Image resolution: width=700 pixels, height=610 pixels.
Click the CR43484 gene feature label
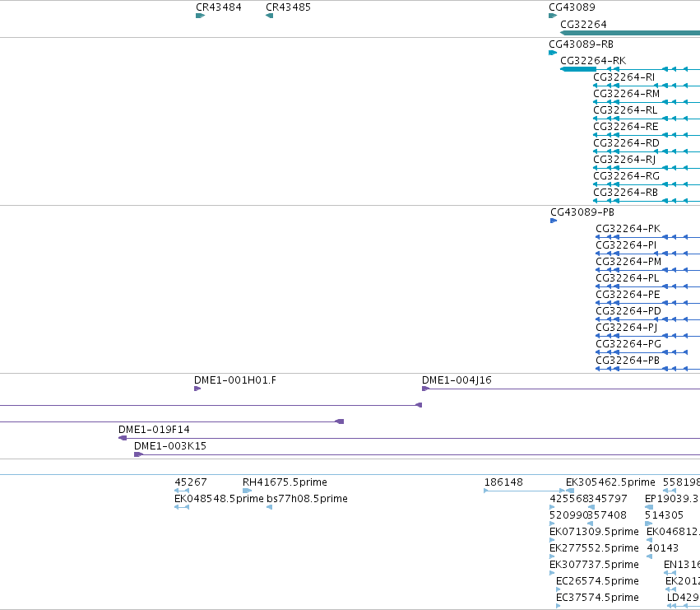pyautogui.click(x=218, y=7)
